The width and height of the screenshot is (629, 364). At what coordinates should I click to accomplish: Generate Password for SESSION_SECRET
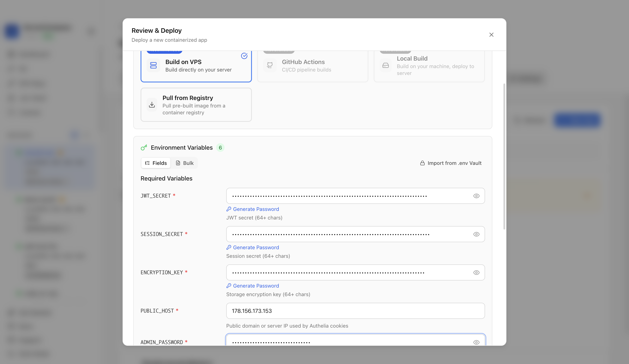pos(253,248)
